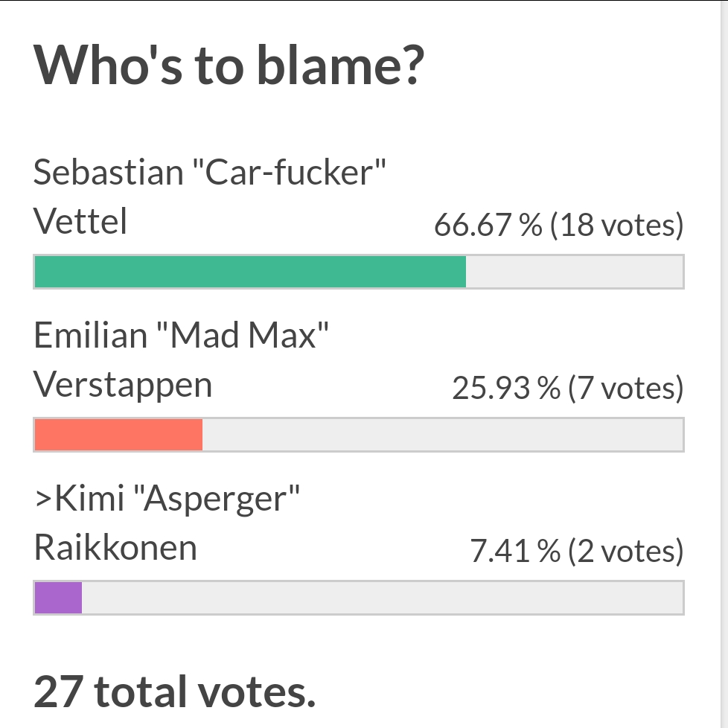The width and height of the screenshot is (728, 728).
Task: Select the "7.41 % (2 votes)" result text
Action: tap(576, 552)
